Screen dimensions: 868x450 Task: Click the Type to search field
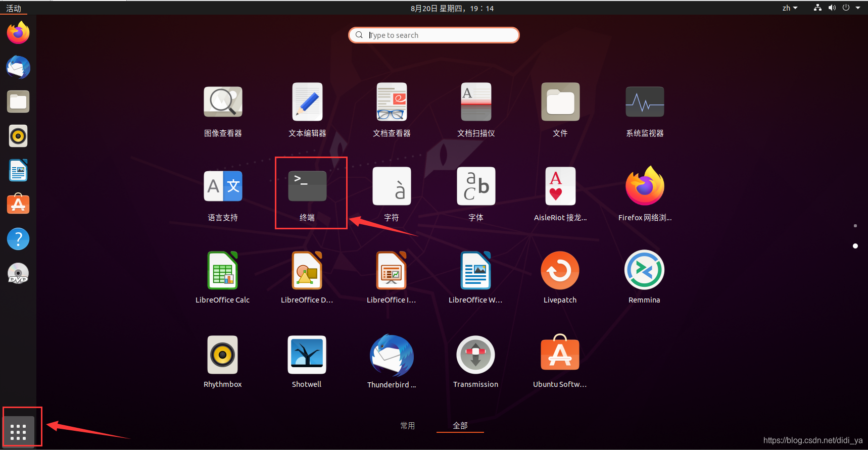tap(434, 35)
